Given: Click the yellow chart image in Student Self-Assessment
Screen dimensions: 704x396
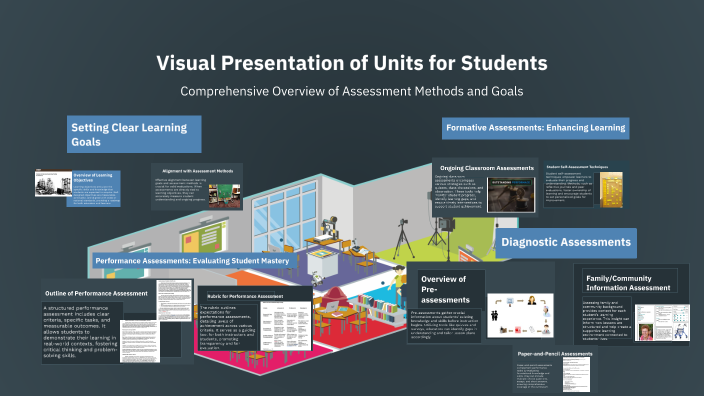Looking at the screenshot, I should point(611,190).
